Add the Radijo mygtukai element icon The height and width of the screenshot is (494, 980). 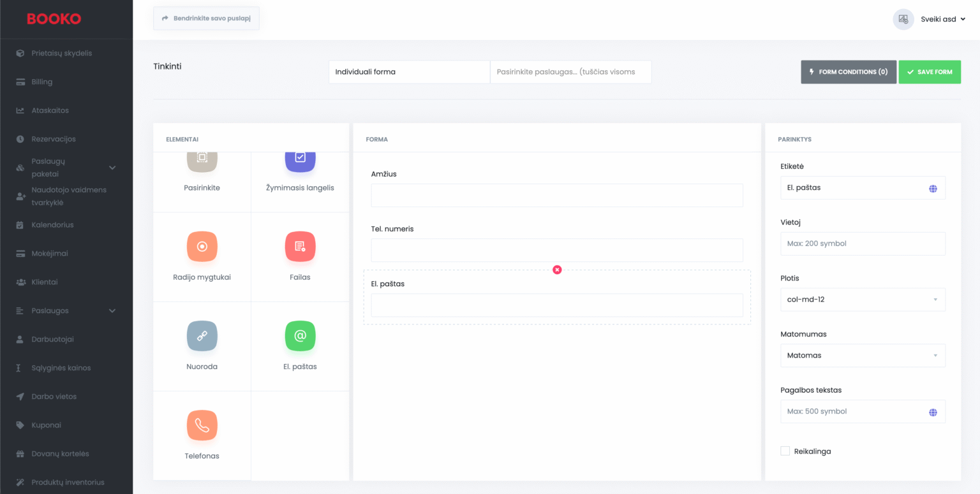point(202,247)
